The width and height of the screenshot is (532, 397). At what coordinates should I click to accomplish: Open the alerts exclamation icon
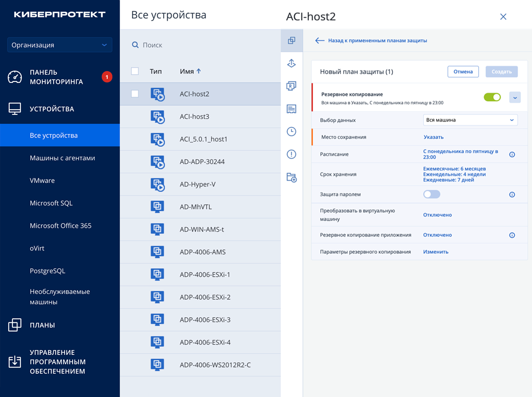point(292,154)
